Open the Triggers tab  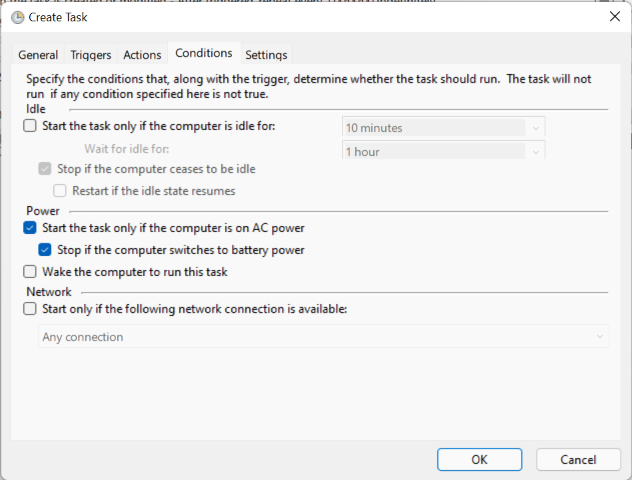point(91,55)
